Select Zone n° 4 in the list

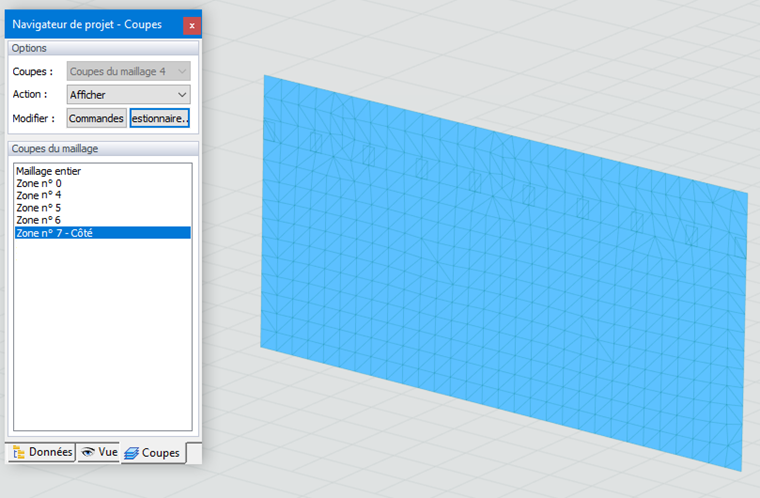(103, 195)
